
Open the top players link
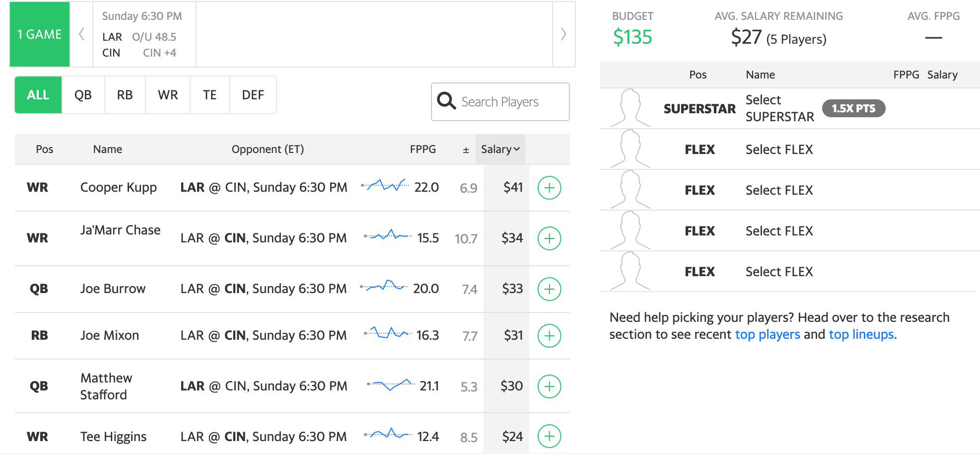(x=767, y=335)
